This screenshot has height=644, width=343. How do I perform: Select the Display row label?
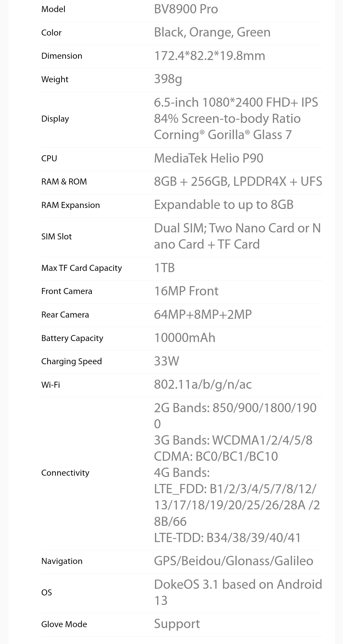click(x=55, y=119)
